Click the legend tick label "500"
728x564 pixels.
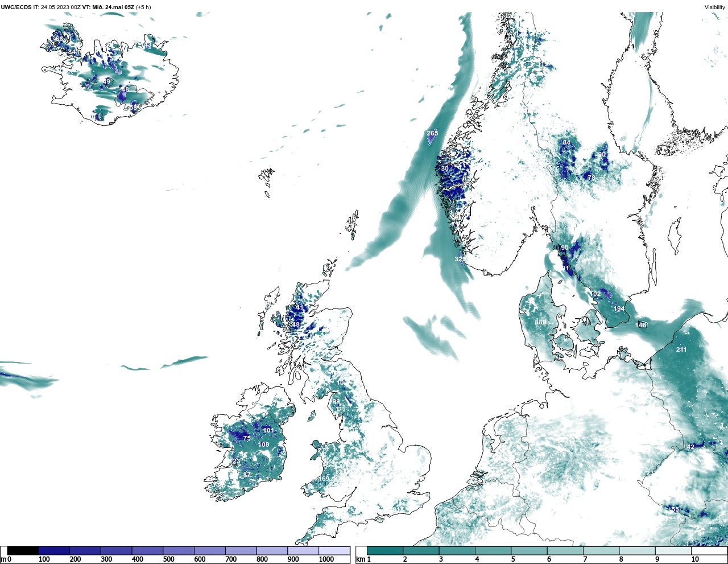(x=169, y=559)
